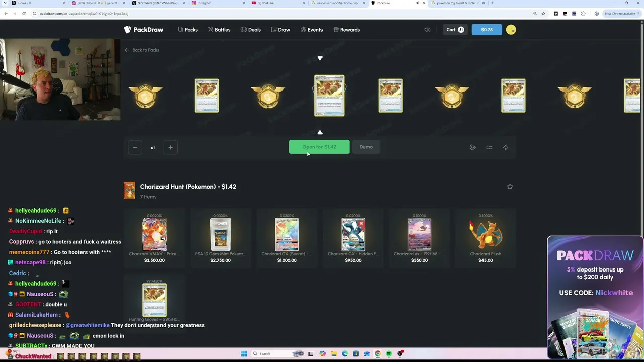Open the Cart with 81 items

click(x=455, y=30)
